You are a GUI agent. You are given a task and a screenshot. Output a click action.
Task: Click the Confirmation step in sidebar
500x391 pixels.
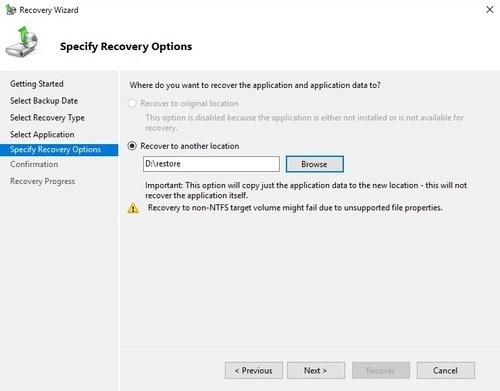tap(34, 164)
